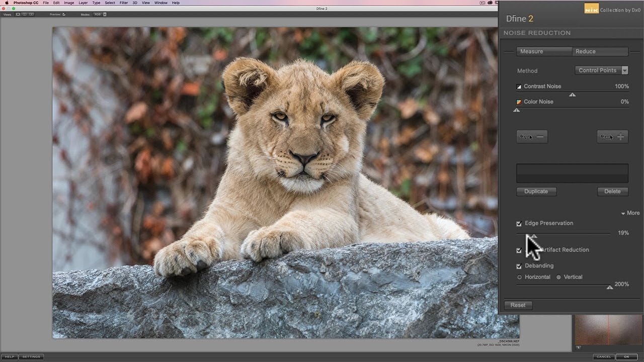
Task: Toggle the JPEG Artifact Reduction checkbox
Action: pyautogui.click(x=519, y=250)
